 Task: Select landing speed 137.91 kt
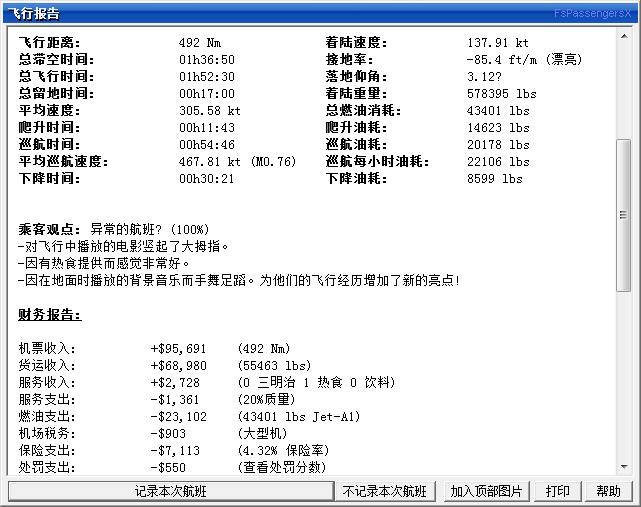498,43
